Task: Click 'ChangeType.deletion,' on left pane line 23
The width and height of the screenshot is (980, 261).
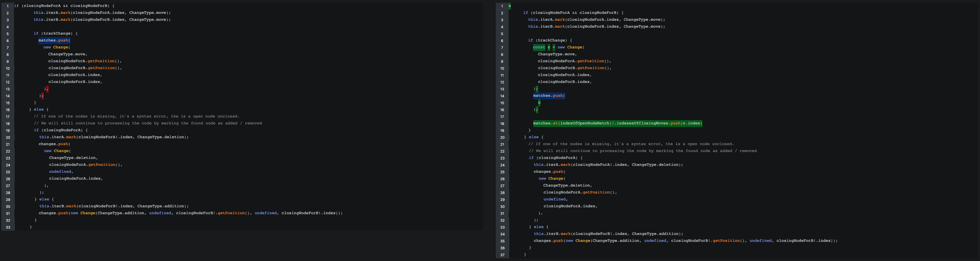Action: (73, 158)
